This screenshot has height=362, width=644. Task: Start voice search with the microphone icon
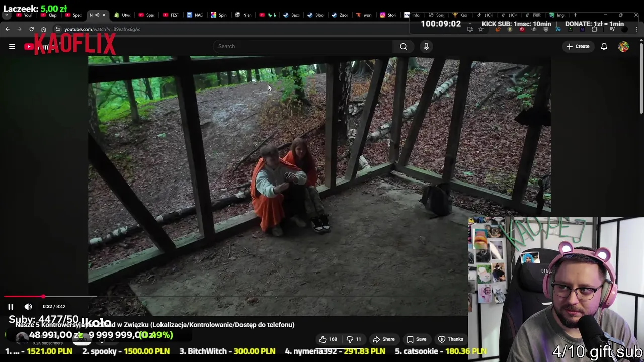click(x=426, y=46)
